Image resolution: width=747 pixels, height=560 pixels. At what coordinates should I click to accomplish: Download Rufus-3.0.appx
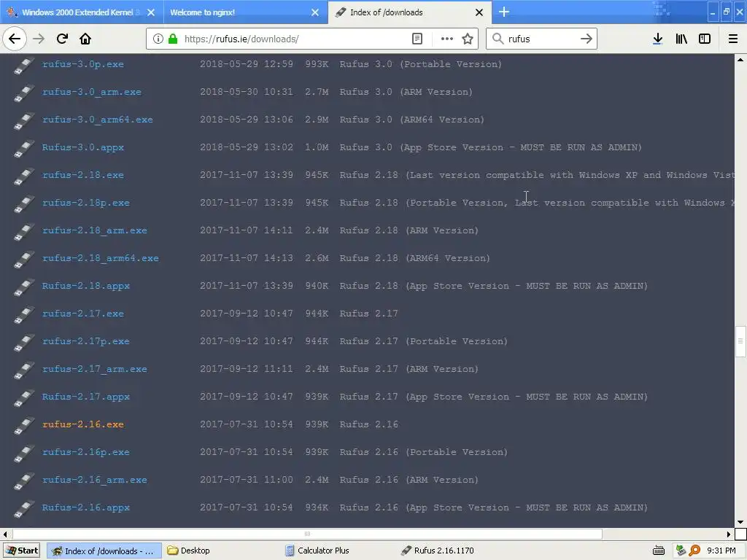click(x=83, y=147)
